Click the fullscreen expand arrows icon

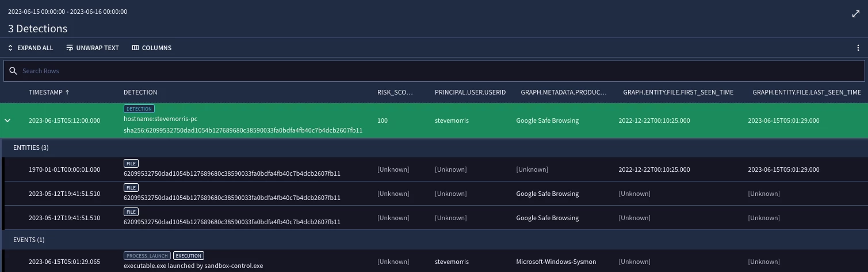855,14
